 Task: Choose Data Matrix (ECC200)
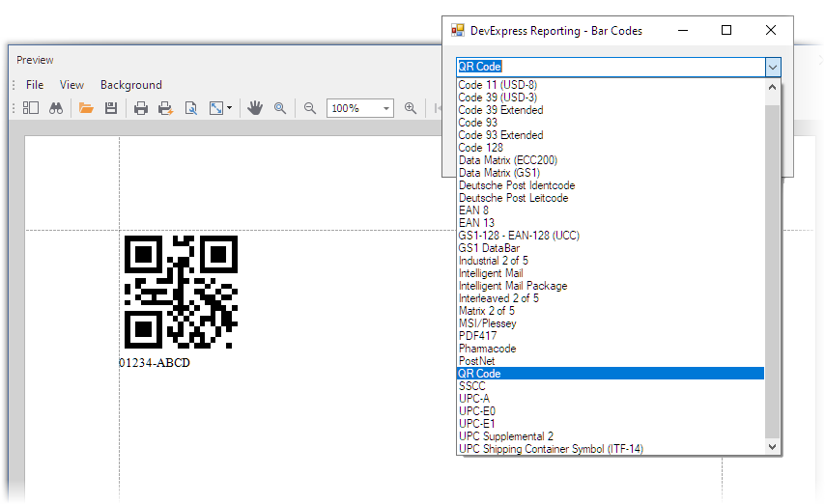click(x=611, y=160)
